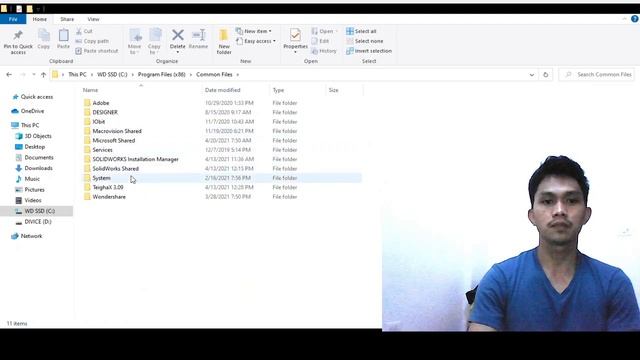The height and width of the screenshot is (360, 640).
Task: Switch to the Home ribbon tab
Action: coord(40,19)
